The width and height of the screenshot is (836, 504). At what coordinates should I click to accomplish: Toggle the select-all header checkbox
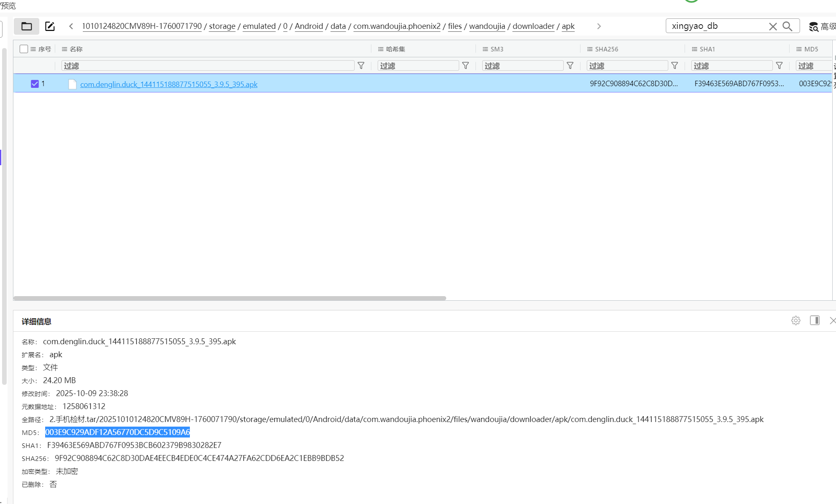click(24, 49)
